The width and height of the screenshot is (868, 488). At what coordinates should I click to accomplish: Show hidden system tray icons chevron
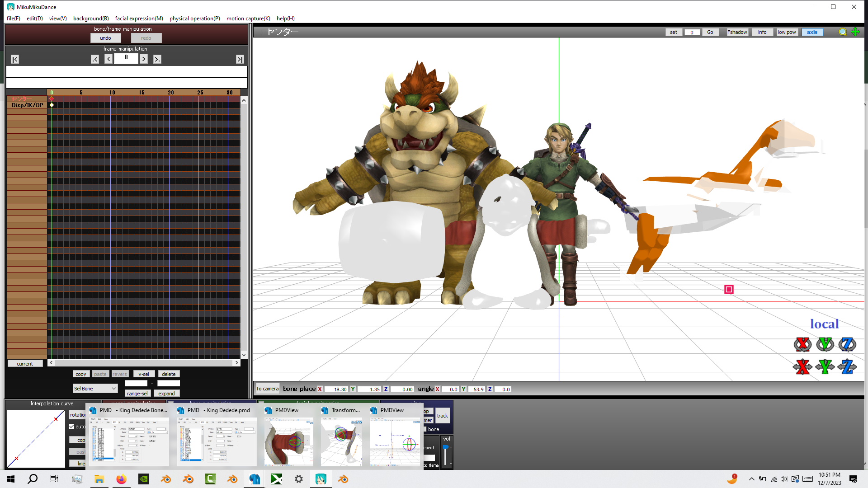(751, 479)
